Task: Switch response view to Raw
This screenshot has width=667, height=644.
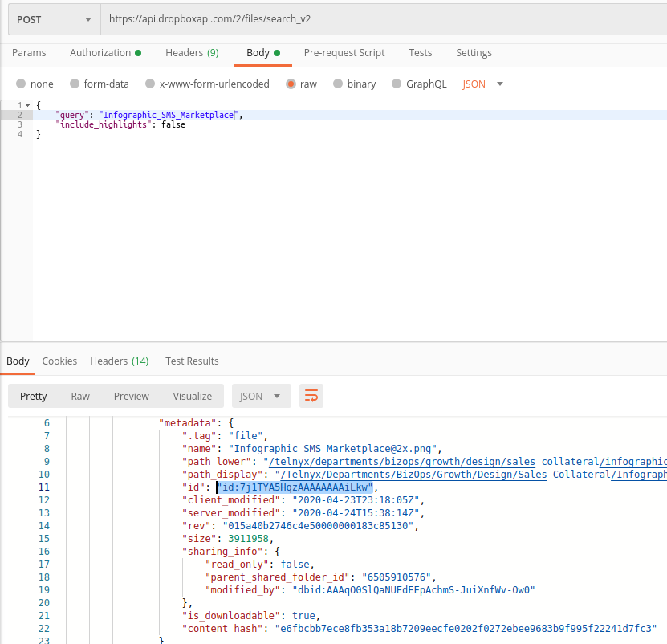Action: (x=80, y=396)
